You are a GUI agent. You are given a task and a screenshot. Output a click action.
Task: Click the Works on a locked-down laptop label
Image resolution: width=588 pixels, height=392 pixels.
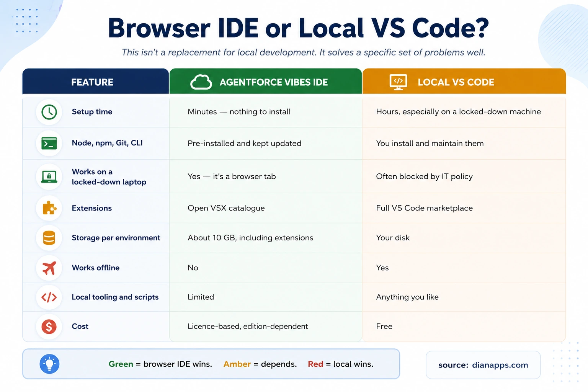(x=109, y=177)
